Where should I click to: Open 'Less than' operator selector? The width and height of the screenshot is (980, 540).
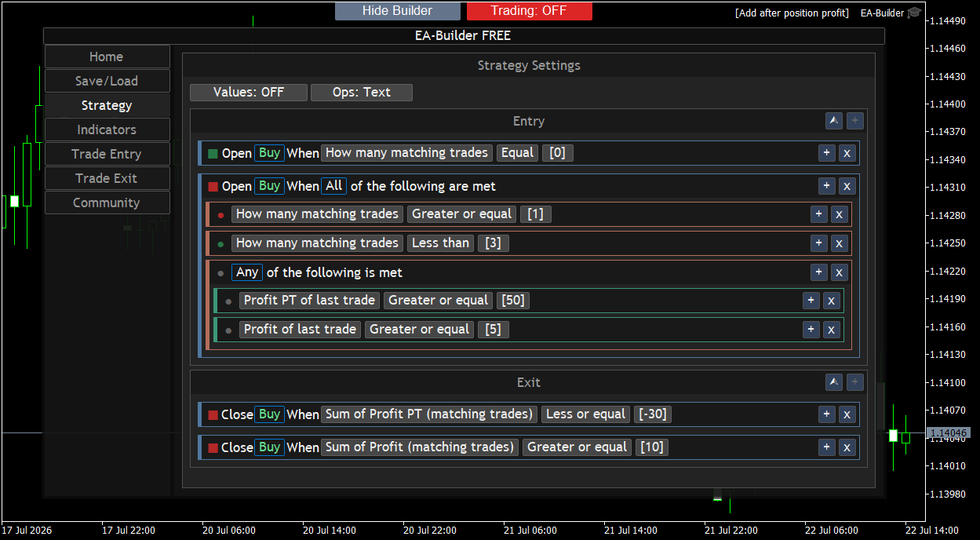point(440,243)
